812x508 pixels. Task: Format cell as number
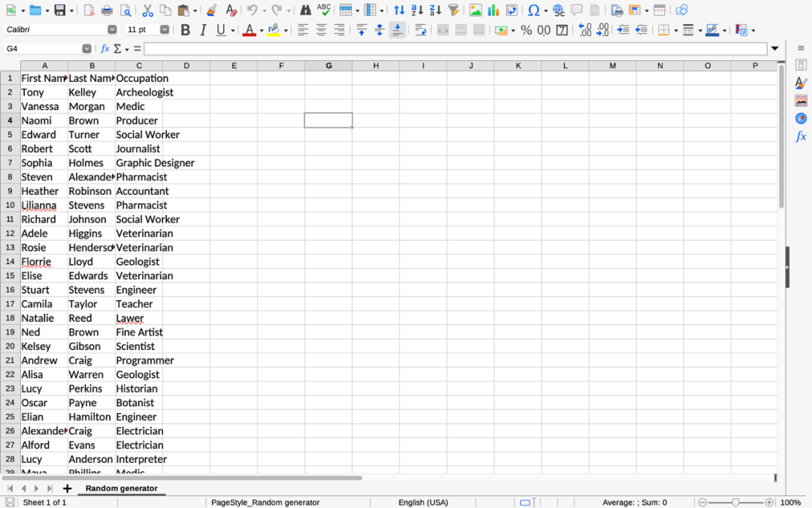click(544, 30)
